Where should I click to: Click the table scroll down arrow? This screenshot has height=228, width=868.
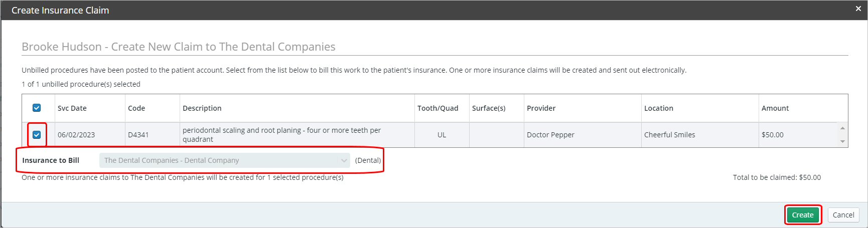pyautogui.click(x=842, y=141)
